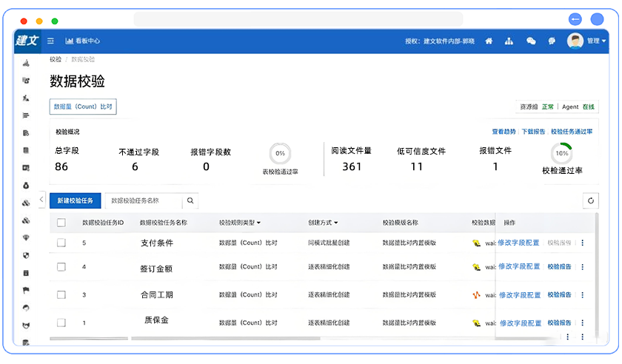Select the 数据量（Count）比对 tab
The width and height of the screenshot is (622, 364).
tap(83, 107)
